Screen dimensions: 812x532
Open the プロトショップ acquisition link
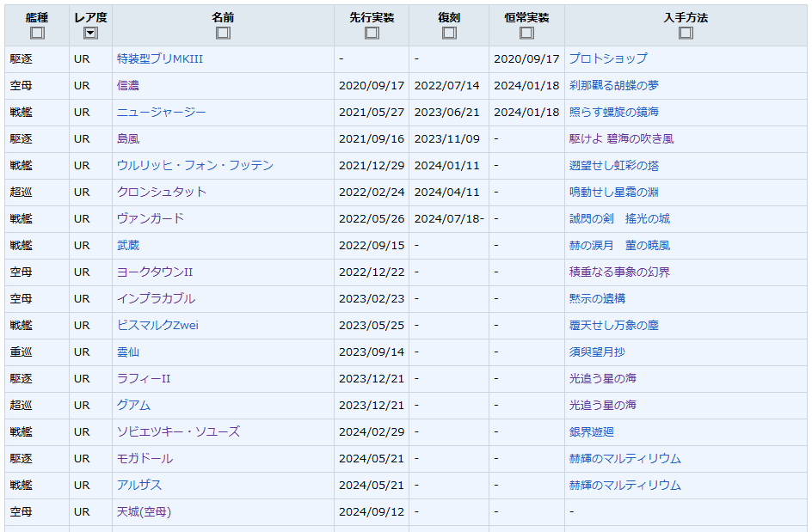(607, 59)
